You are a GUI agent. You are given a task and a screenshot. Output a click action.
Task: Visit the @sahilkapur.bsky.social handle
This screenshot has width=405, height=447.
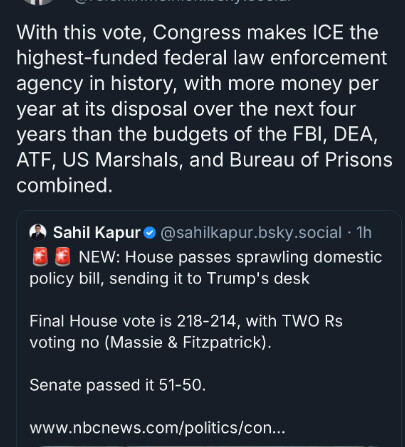[x=251, y=233]
